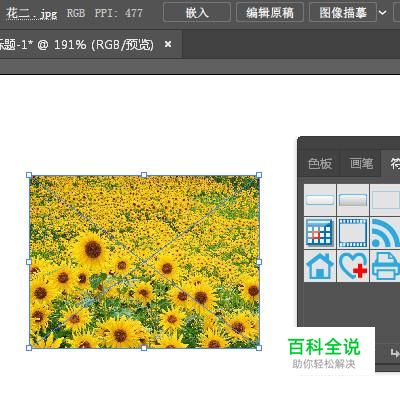Select the heart with red plus symbol
Image resolution: width=400 pixels, height=400 pixels.
point(353,266)
